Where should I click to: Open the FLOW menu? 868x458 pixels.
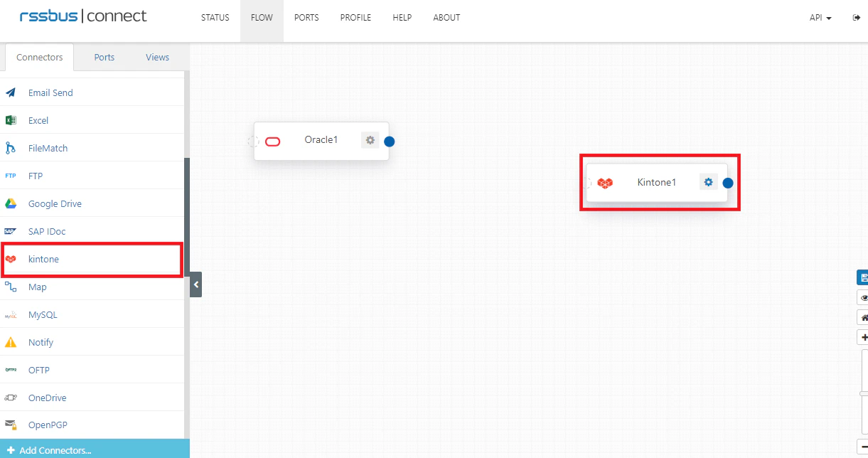point(262,18)
